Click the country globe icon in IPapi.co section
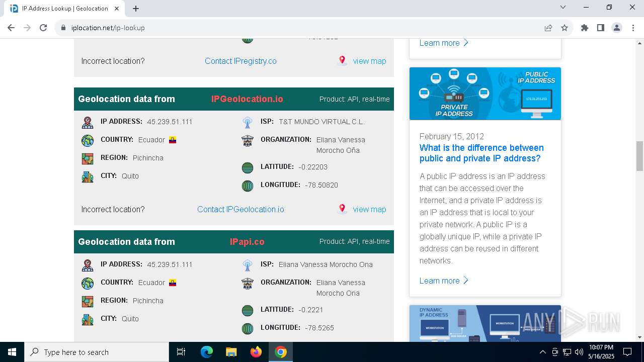This screenshot has height=362, width=644. (88, 283)
